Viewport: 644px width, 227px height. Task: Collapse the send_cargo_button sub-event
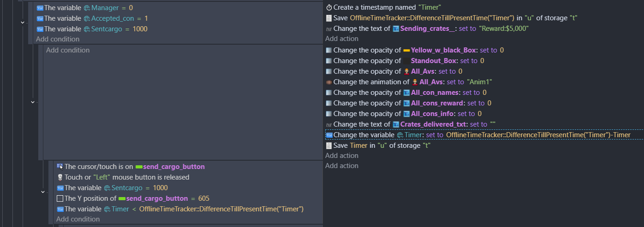[x=43, y=192]
